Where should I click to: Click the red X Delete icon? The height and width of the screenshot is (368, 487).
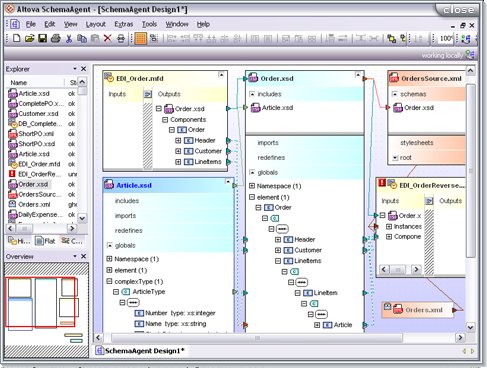click(107, 39)
